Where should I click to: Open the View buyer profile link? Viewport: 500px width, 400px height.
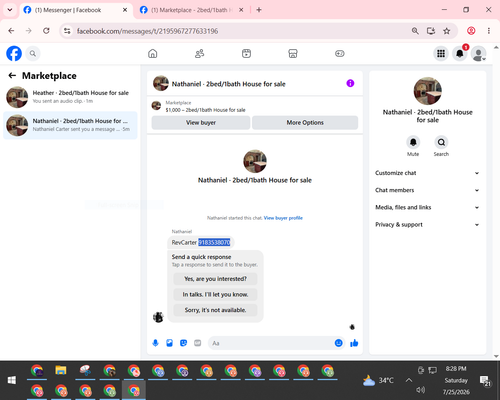click(x=283, y=218)
